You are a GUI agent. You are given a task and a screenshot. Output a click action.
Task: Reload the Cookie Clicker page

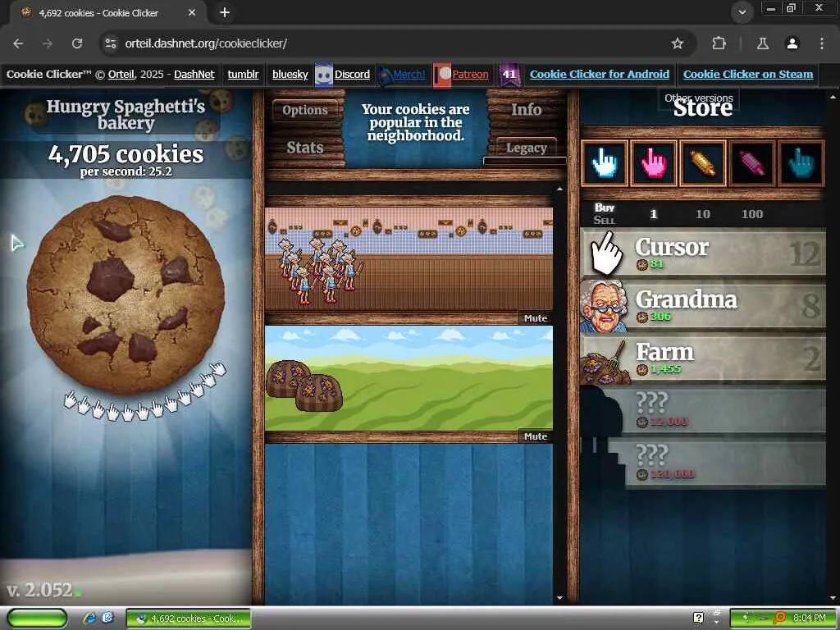(x=77, y=43)
